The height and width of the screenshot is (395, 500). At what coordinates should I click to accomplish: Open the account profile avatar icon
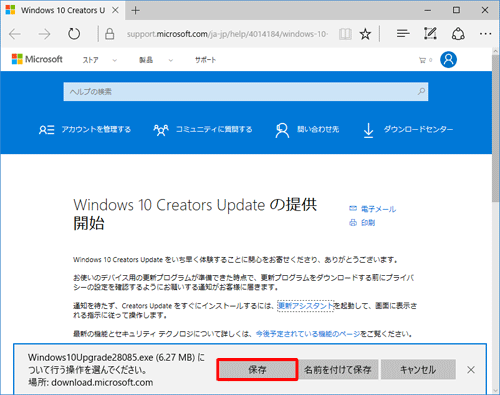click(x=448, y=60)
